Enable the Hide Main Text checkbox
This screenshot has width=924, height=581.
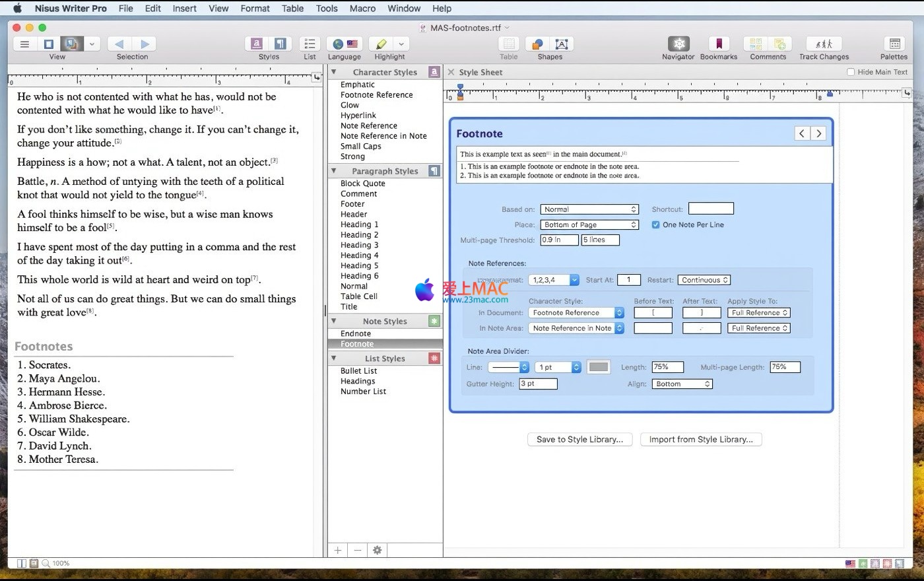click(x=851, y=72)
